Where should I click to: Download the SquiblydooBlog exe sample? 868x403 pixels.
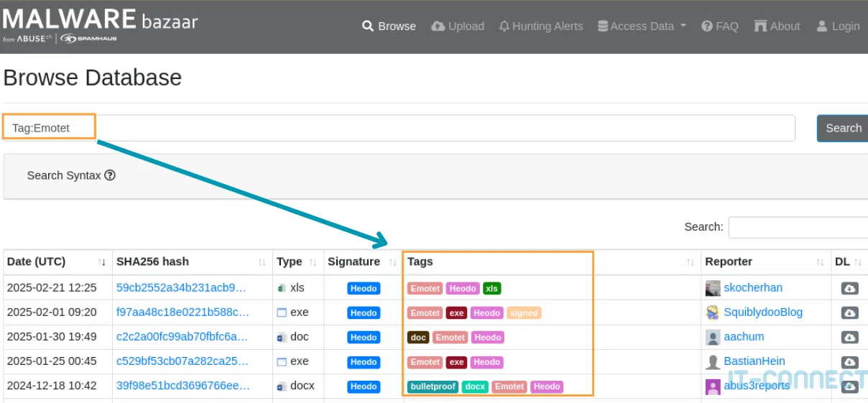[x=849, y=313]
